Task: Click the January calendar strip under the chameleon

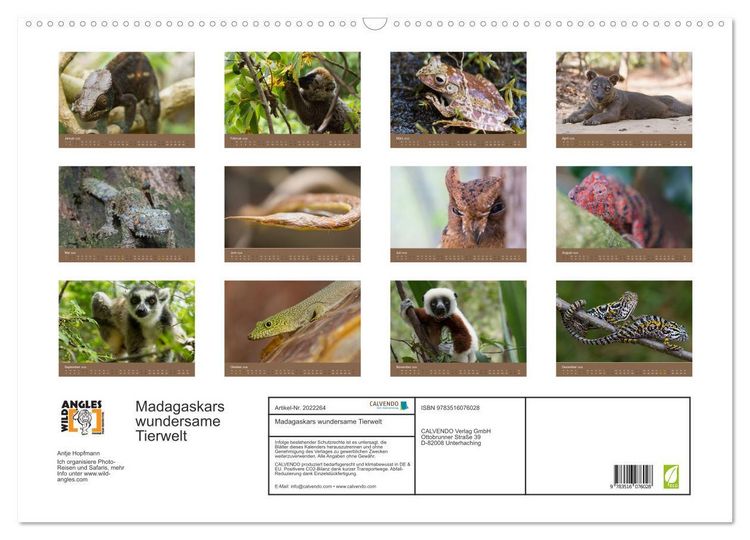Action: pyautogui.click(x=127, y=141)
